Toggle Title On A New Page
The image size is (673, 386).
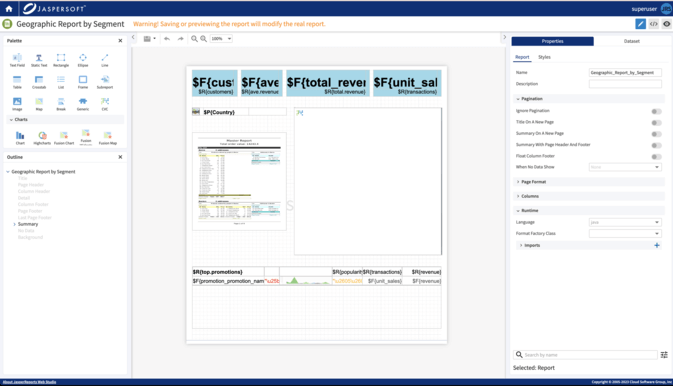tap(656, 123)
